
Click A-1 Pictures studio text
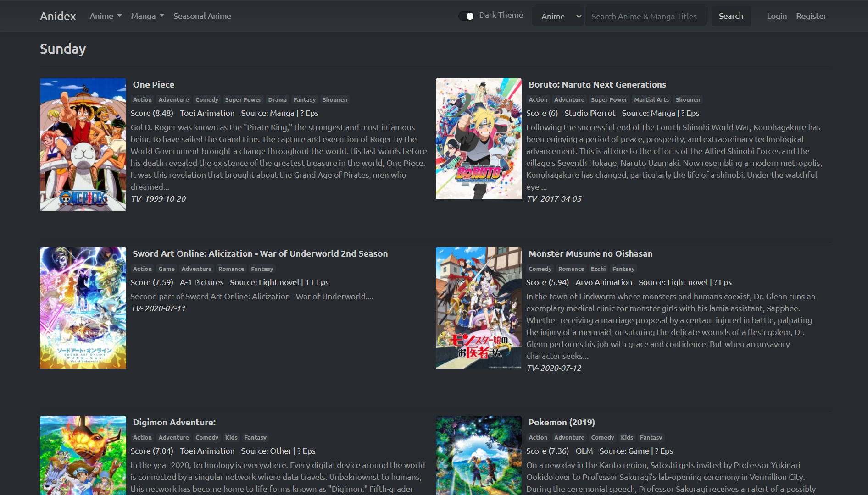201,282
